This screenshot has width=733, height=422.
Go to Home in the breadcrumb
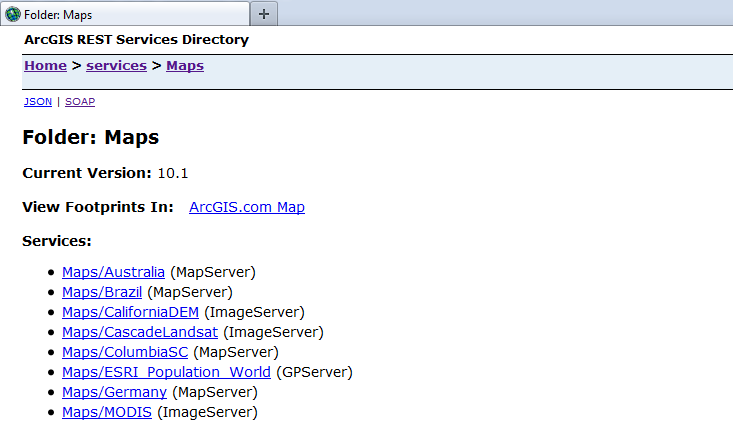click(x=45, y=66)
